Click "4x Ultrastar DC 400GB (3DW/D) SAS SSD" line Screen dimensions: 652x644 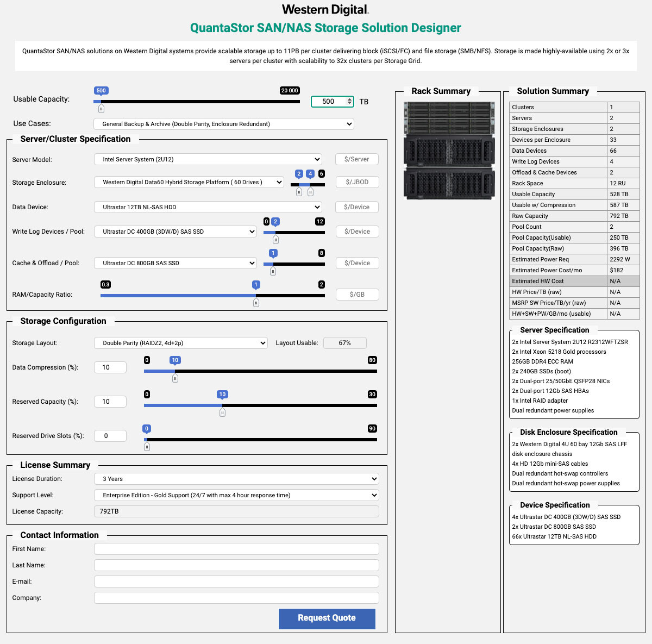click(x=566, y=517)
